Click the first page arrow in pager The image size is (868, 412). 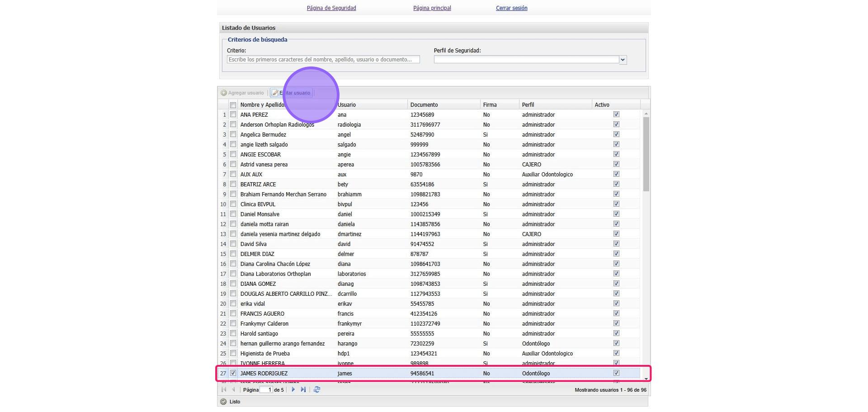[x=224, y=389]
